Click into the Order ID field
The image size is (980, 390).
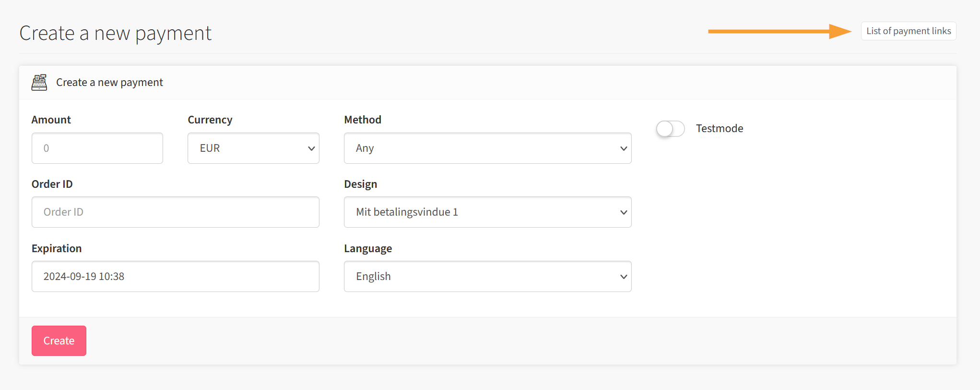175,212
